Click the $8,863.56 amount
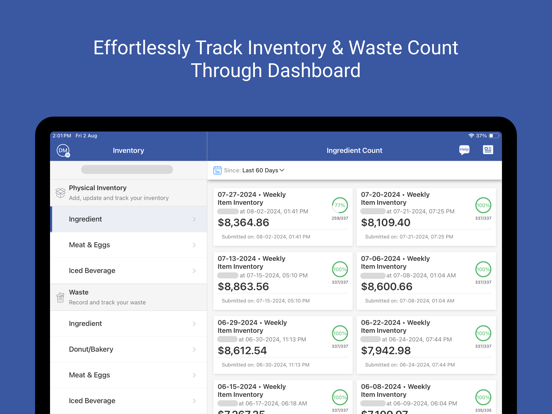Image resolution: width=552 pixels, height=414 pixels. point(243,287)
